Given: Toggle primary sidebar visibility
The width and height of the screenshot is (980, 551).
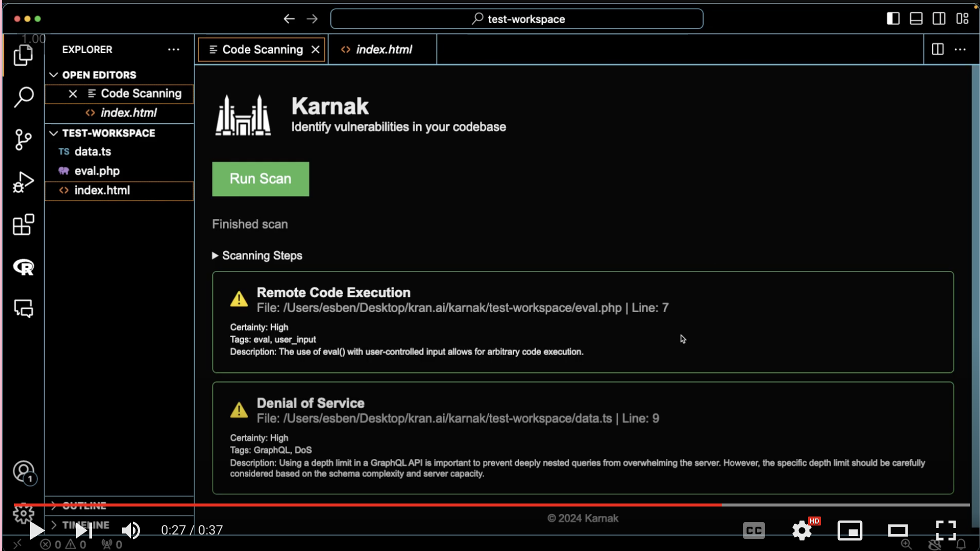Looking at the screenshot, I should coord(893,18).
